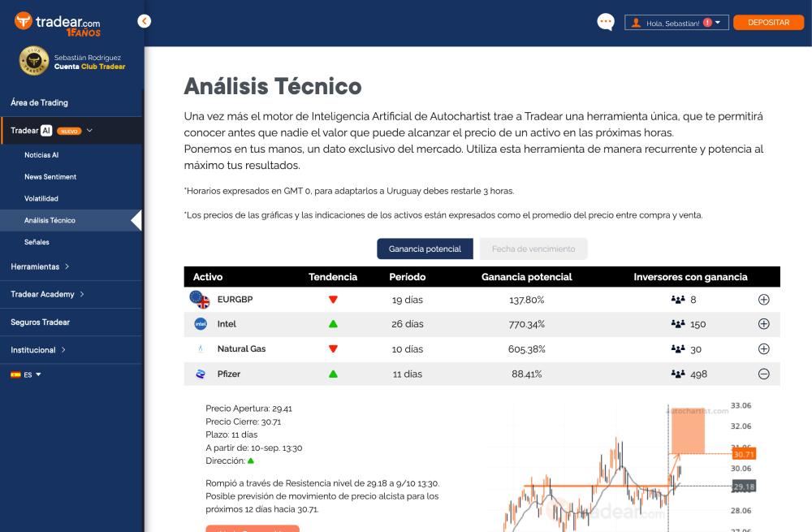
Task: Click the Pfizer logo icon
Action: [x=201, y=374]
